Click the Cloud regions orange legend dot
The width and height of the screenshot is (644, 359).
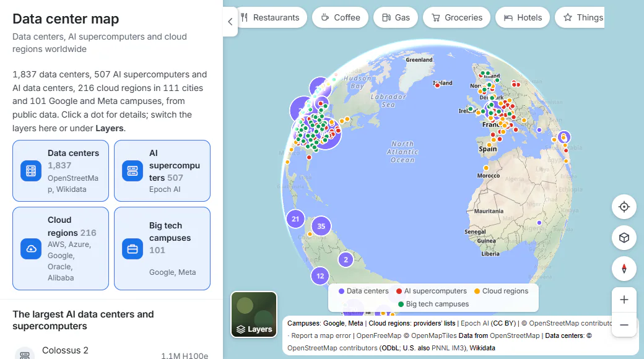pos(477,292)
